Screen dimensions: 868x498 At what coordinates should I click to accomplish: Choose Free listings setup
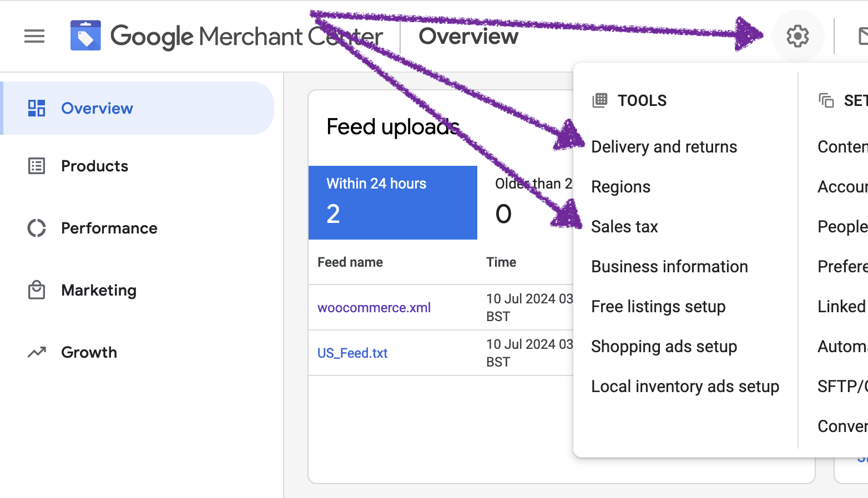658,306
